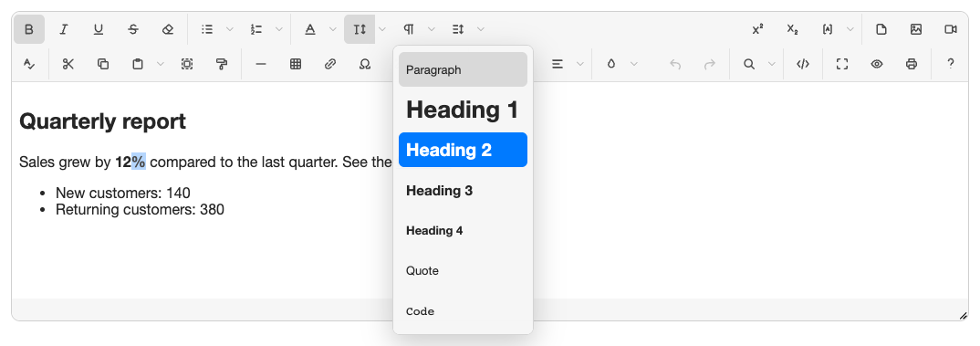The image size is (980, 346).
Task: Click the insert class name icon
Action: click(x=828, y=29)
